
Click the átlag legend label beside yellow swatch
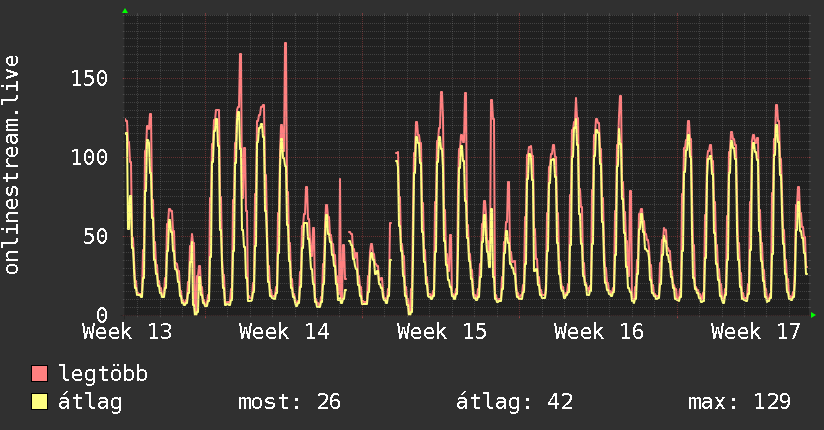tap(90, 402)
